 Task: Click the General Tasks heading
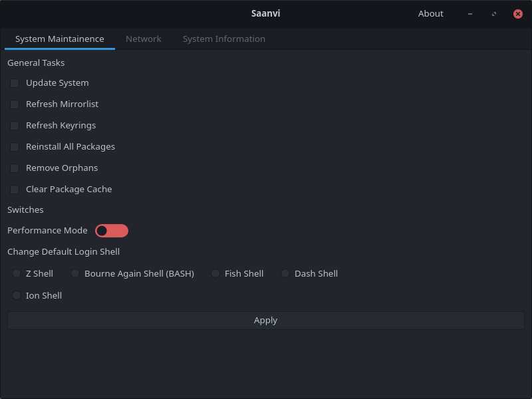click(x=36, y=63)
